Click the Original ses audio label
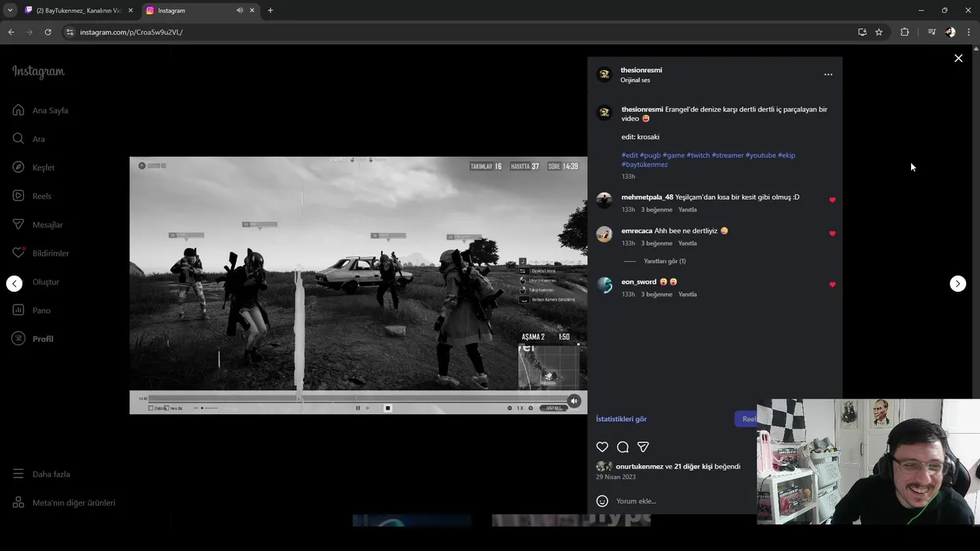 click(x=635, y=80)
